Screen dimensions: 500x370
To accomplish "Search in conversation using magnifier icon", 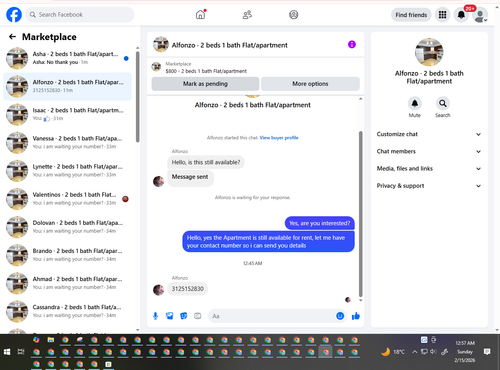I will tap(443, 104).
